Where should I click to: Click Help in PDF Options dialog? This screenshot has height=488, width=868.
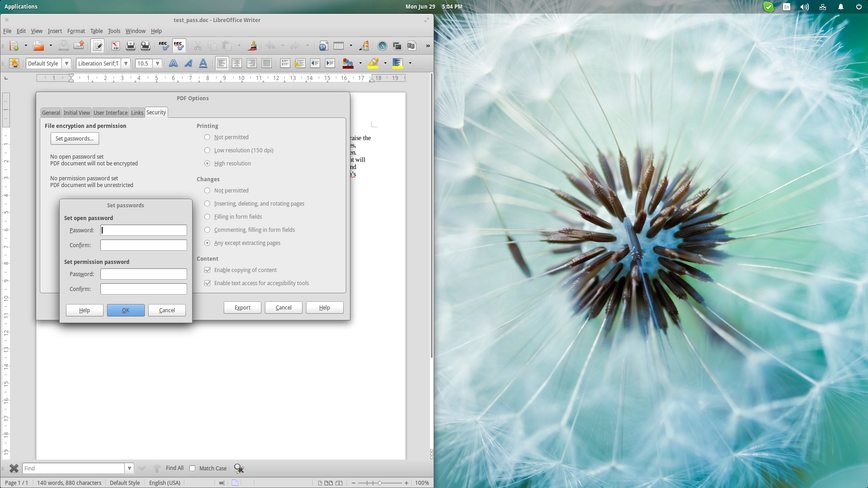coord(325,308)
